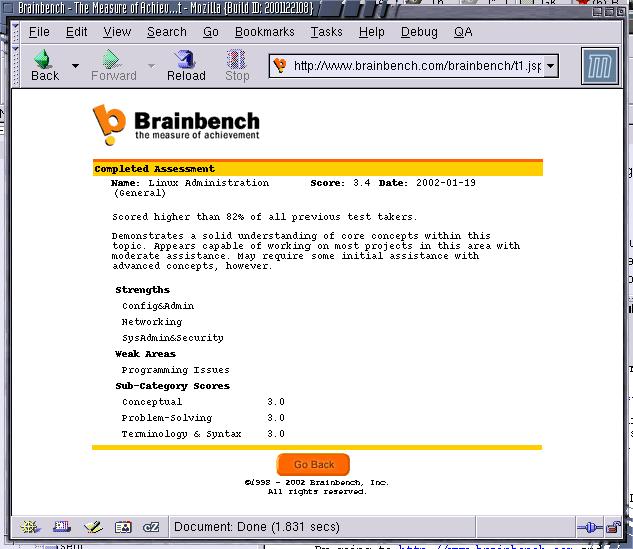This screenshot has height=549, width=633.
Task: Open the Forward history dropdown arrow
Action: [151, 65]
